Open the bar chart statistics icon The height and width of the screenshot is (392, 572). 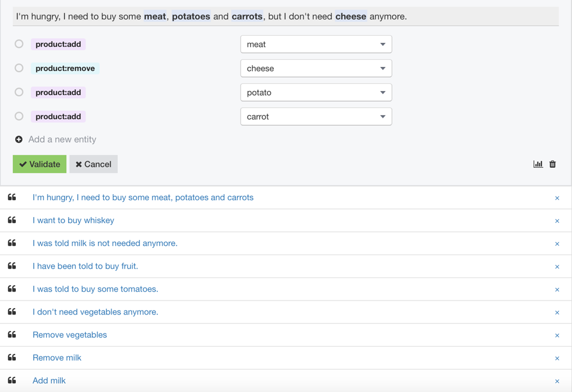[x=537, y=164]
